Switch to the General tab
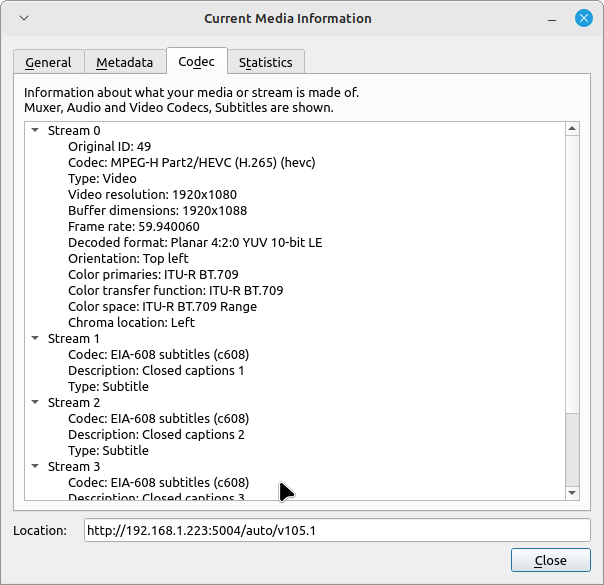Viewport: 604px width, 585px height. (x=48, y=62)
